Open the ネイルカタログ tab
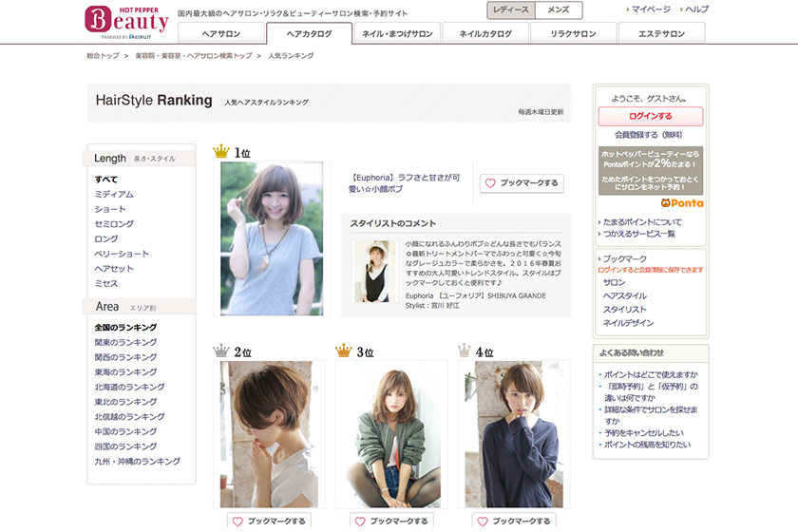This screenshot has width=798, height=532. point(485,33)
